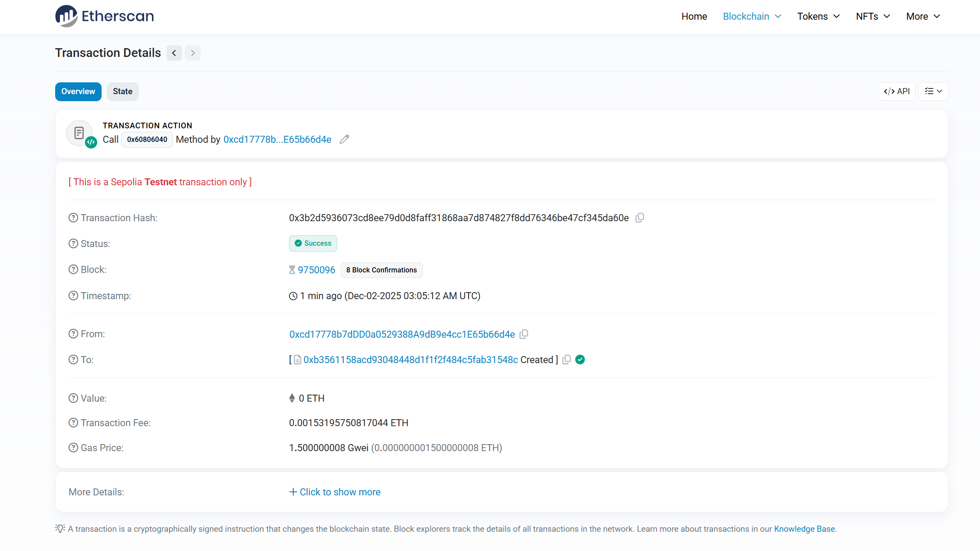Go to next transaction arrow
Screen dimensions: 980x551
click(193, 53)
